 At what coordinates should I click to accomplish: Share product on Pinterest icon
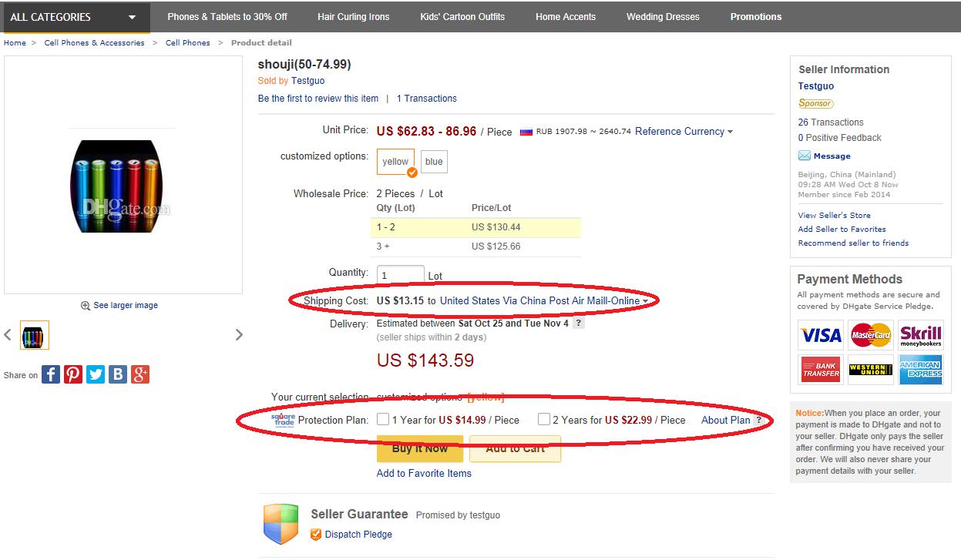[x=73, y=374]
